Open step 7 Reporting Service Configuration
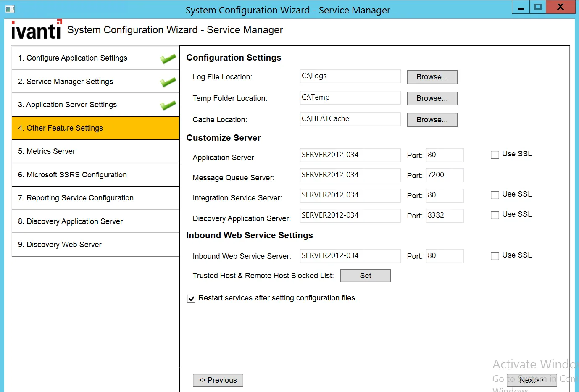Viewport: 579px width, 392px height. (95, 198)
